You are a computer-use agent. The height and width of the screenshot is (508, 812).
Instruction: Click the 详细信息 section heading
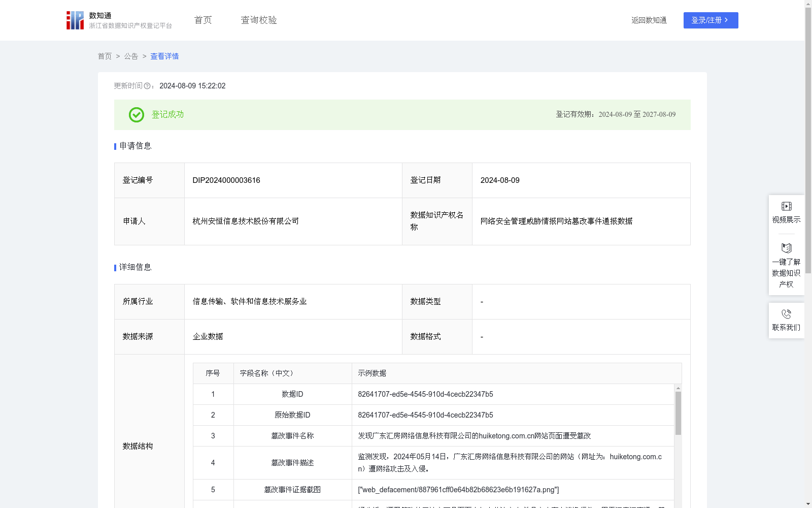[136, 268]
